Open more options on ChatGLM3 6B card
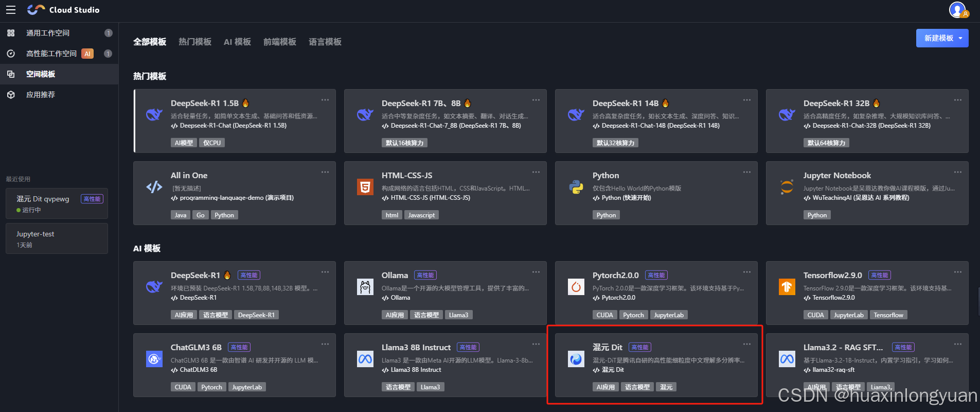Screen dimensions: 980x412 click(x=325, y=344)
